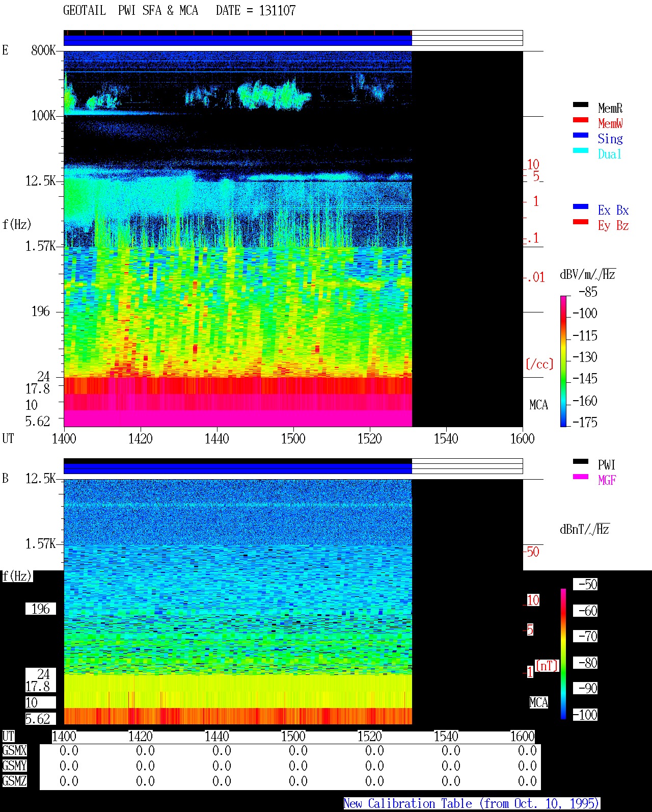
Task: Select the 100K frequency axis label
Action: click(x=43, y=115)
